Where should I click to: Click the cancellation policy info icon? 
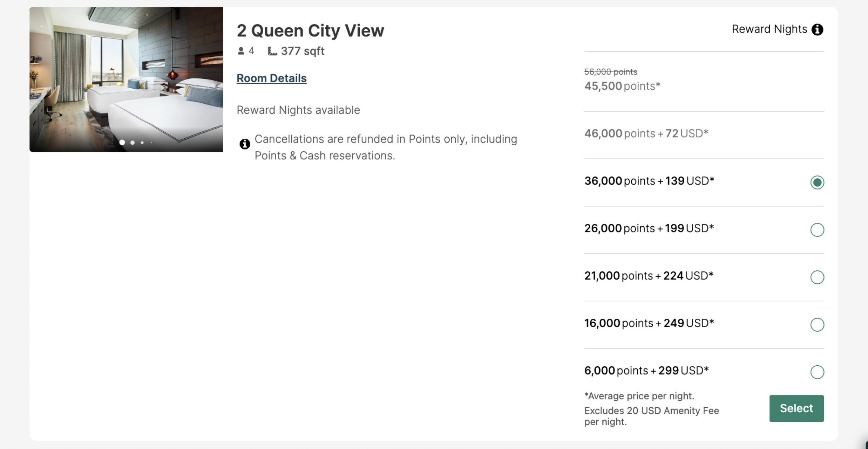coord(245,144)
